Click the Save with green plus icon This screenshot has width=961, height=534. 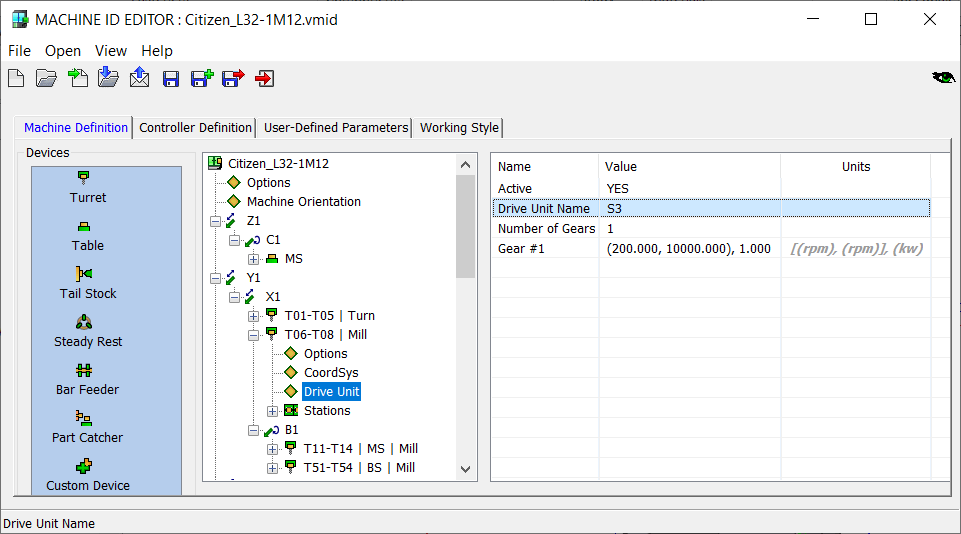coord(202,78)
